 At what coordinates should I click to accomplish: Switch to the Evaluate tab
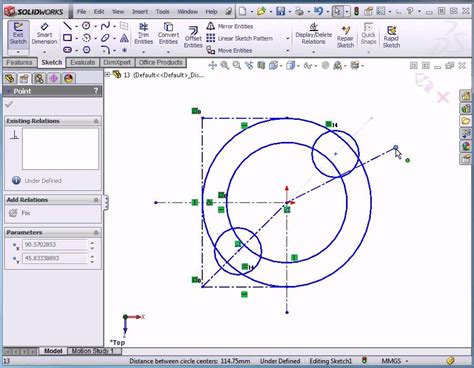[x=83, y=62]
